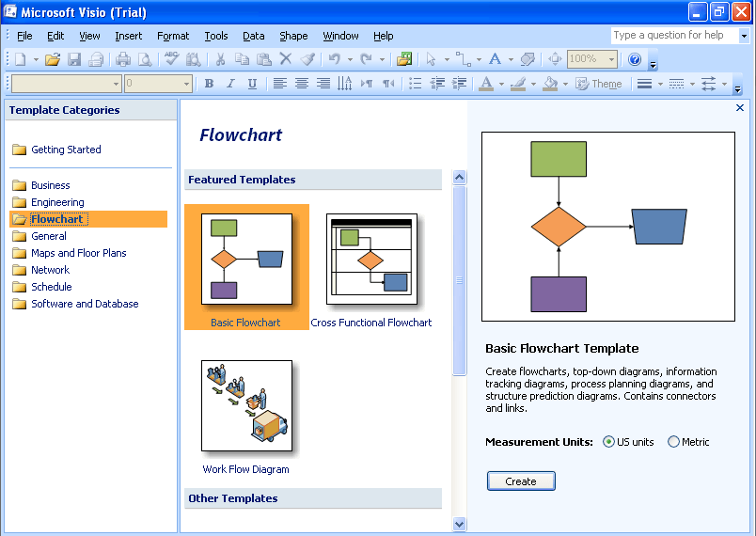
Task: Click the Theme toolbar button
Action: [599, 84]
